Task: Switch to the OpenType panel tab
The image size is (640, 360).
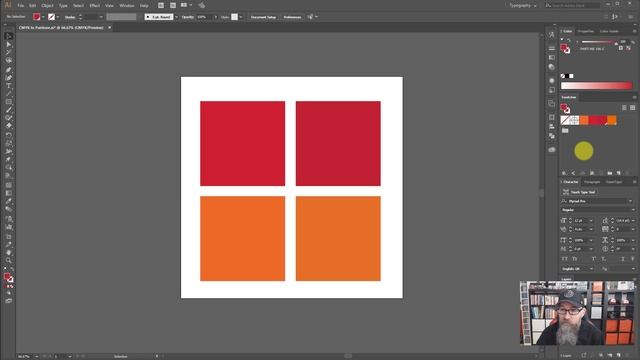Action: tap(614, 182)
